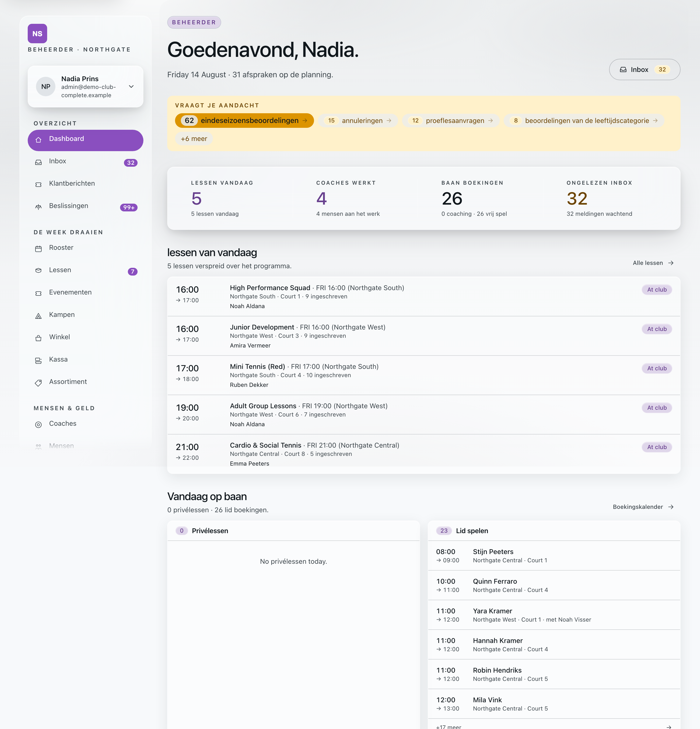Click the Privélessen panel header
This screenshot has height=729, width=700.
click(x=293, y=531)
